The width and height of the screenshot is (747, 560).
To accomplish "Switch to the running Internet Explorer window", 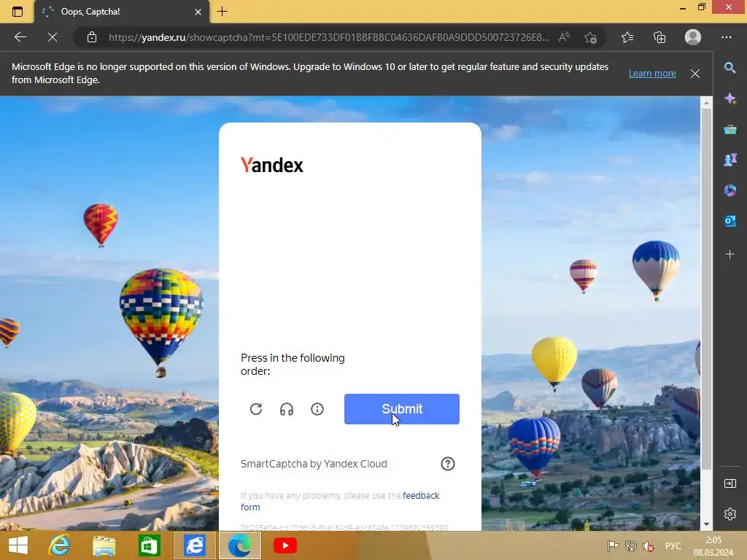I will [194, 545].
